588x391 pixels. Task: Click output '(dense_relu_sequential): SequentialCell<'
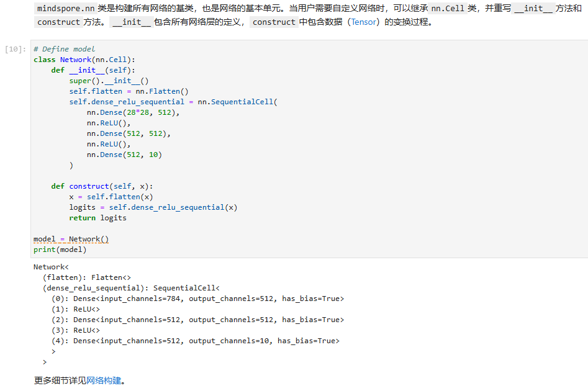tap(131, 288)
